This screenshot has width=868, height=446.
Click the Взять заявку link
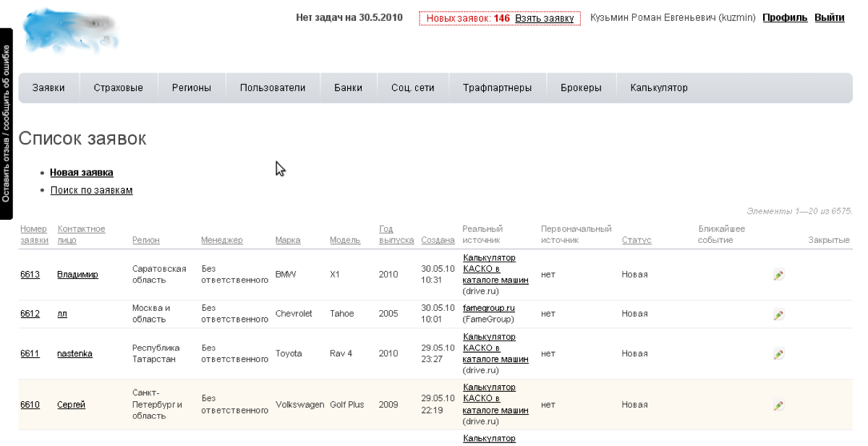coord(544,18)
